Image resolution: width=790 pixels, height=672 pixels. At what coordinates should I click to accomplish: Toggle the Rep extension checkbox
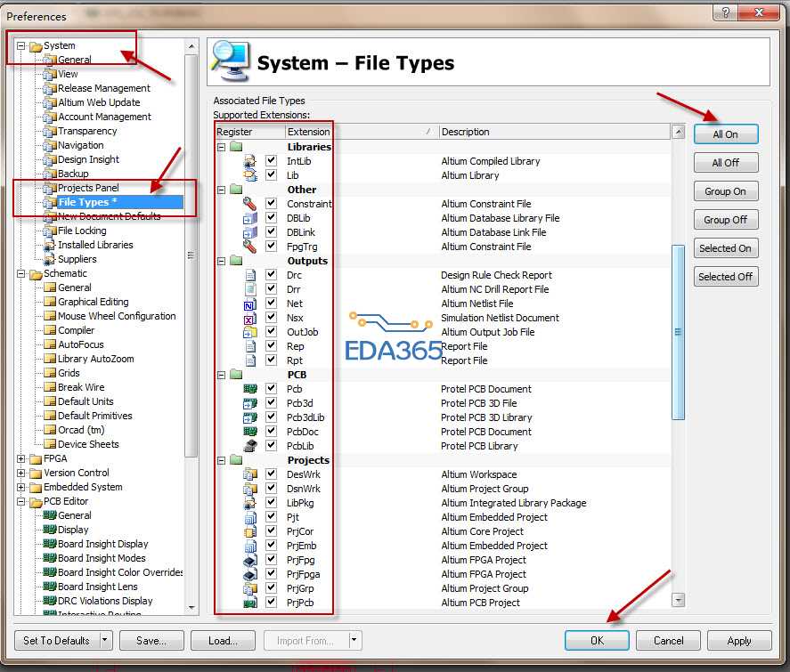[x=271, y=346]
